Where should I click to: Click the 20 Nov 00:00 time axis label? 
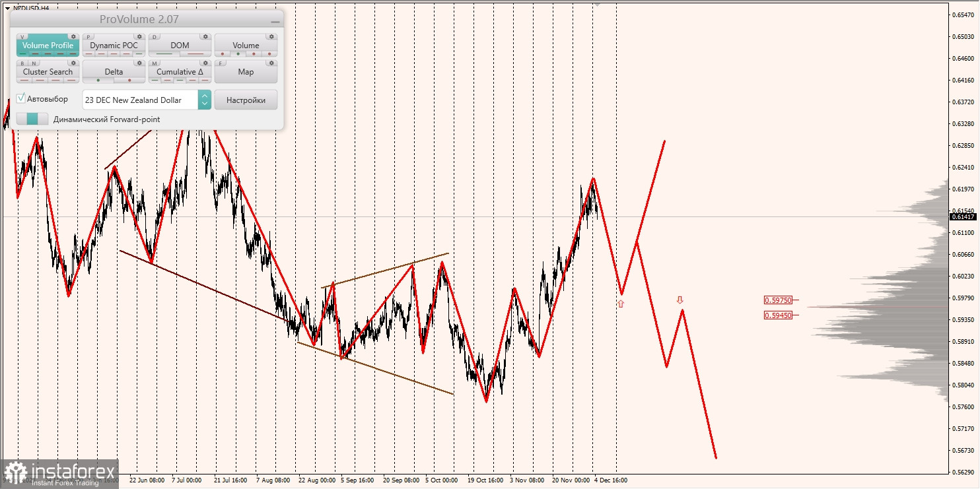(570, 480)
